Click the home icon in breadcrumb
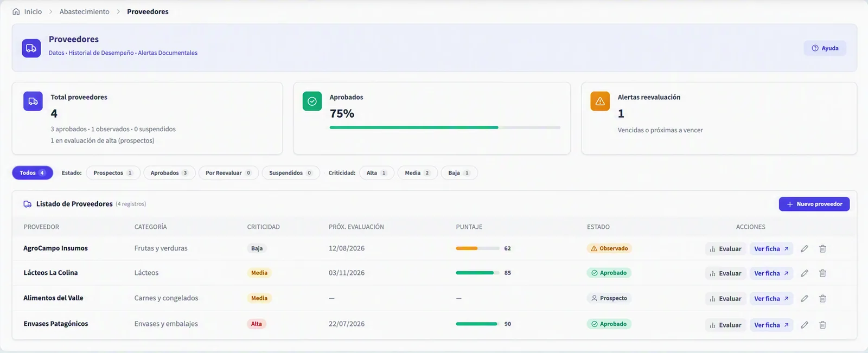Image resolution: width=868 pixels, height=353 pixels. click(x=16, y=11)
